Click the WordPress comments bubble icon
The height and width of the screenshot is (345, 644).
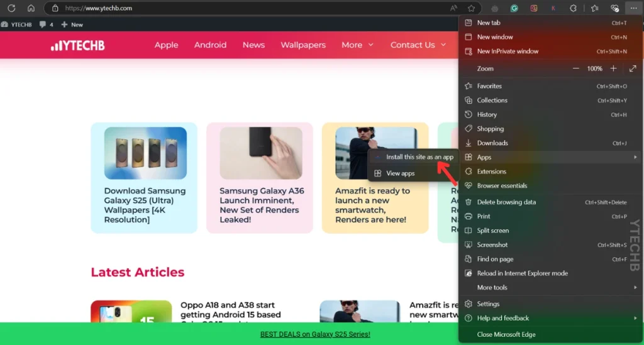tap(42, 25)
